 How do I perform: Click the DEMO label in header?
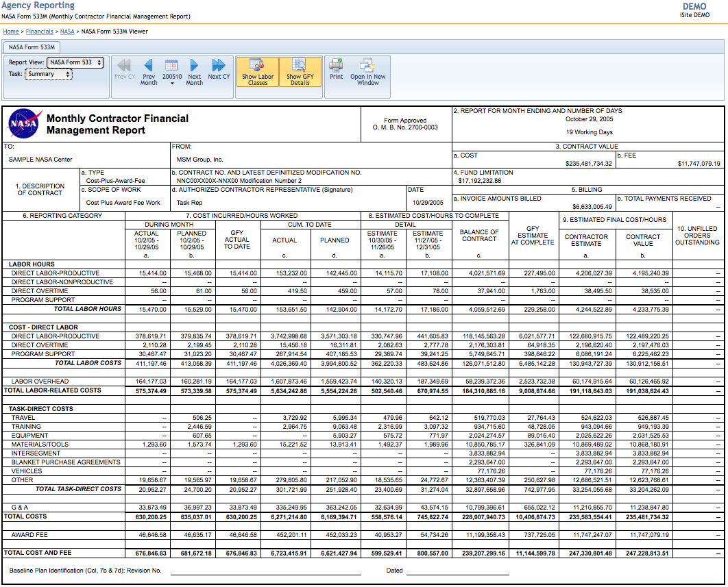coord(694,6)
